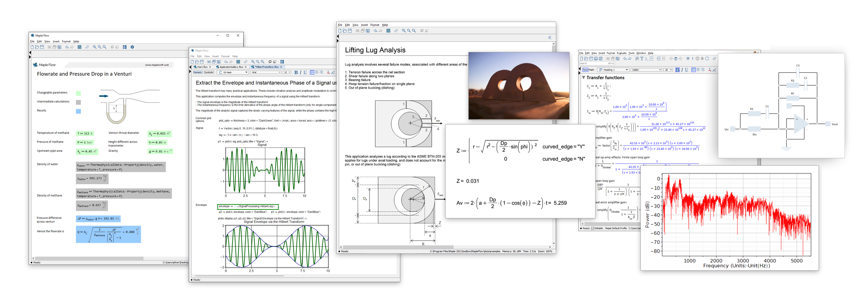Open the Heading 1 style dropdown
868x308 pixels.
click(x=613, y=70)
